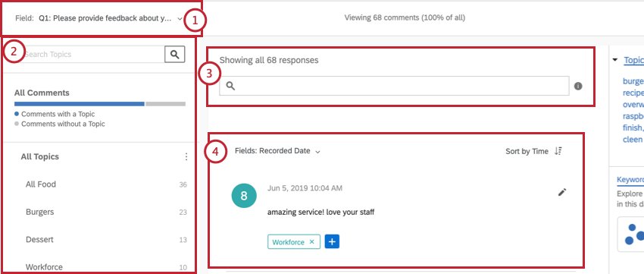
Task: Click the teal sentiment badge numbered 8
Action: pyautogui.click(x=244, y=195)
